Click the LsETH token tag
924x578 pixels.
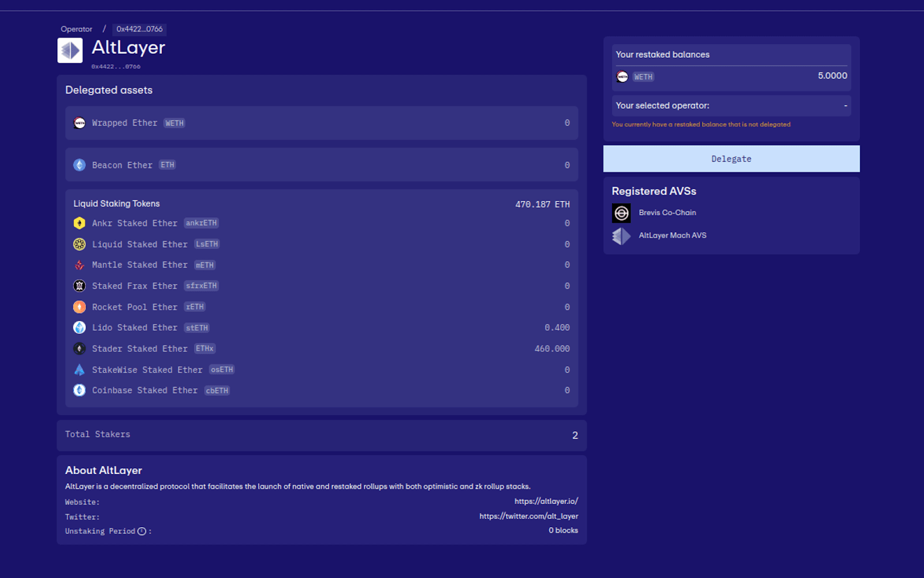click(207, 244)
